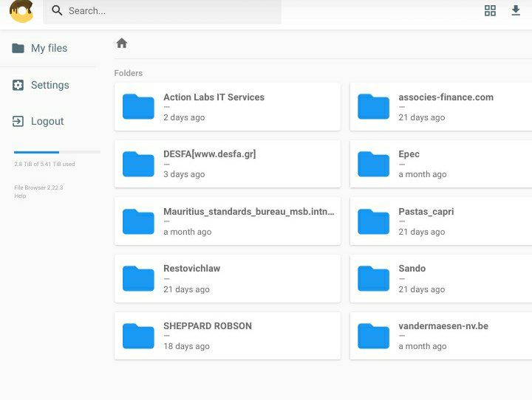Open the Help link in the sidebar
The image size is (532, 400).
click(20, 196)
